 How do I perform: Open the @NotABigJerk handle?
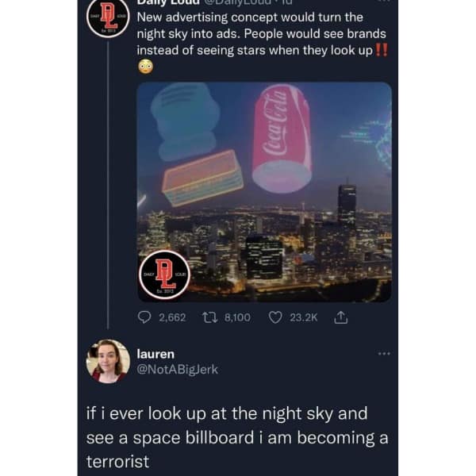pos(177,370)
